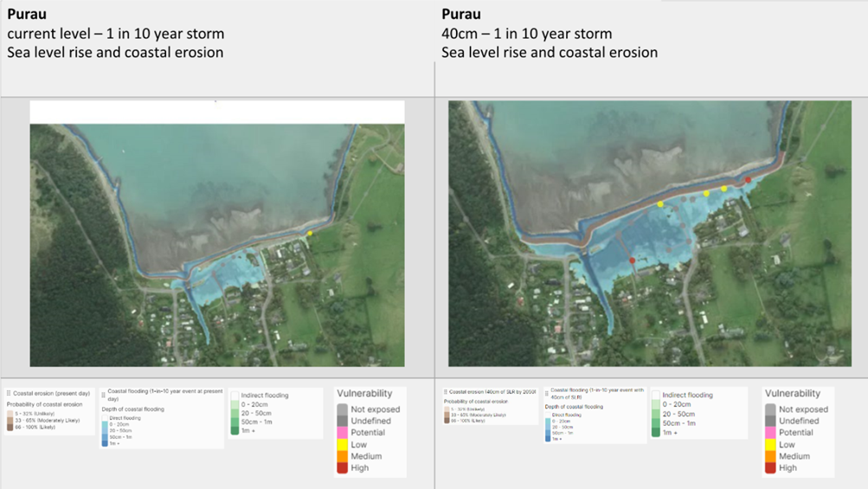This screenshot has height=489, width=868.
Task: Select the yellow marker on the current level map
Action: coord(309,234)
